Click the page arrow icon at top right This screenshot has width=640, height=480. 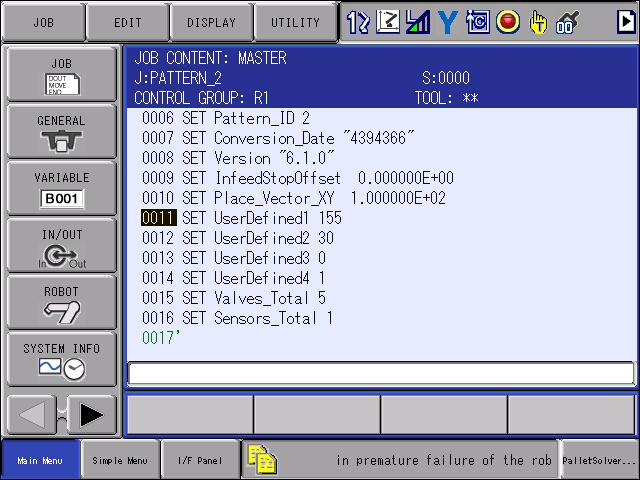[x=626, y=22]
